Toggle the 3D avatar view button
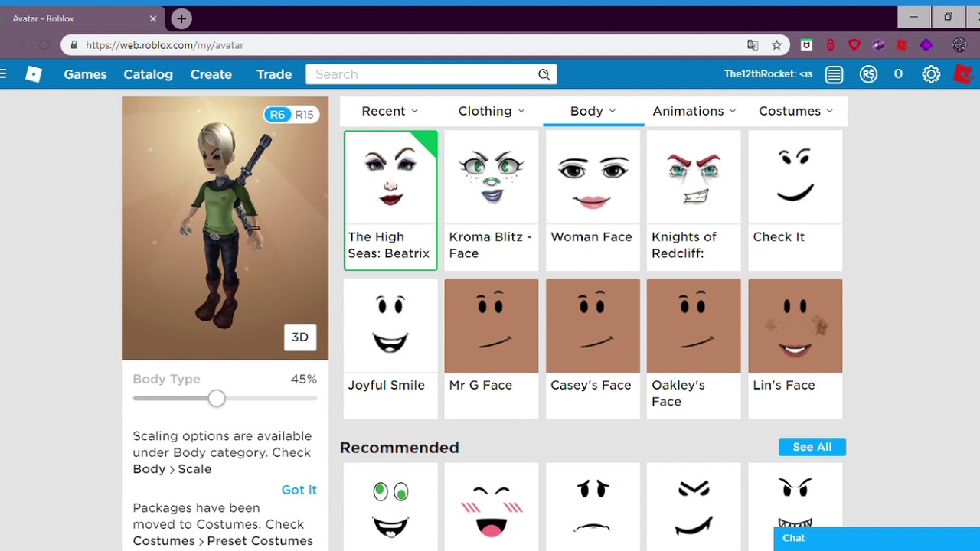Screen dimensions: 980x551 [x=300, y=337]
